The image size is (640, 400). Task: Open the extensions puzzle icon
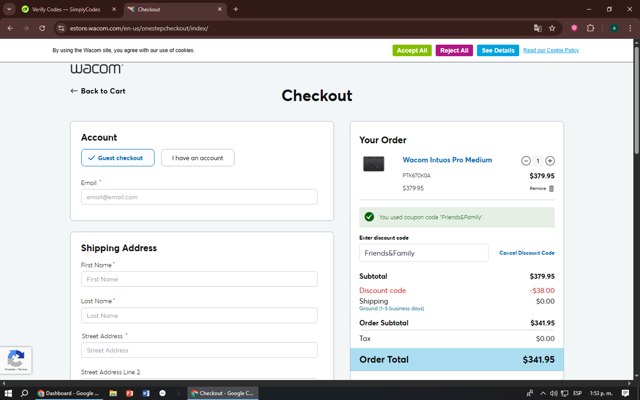(x=590, y=28)
